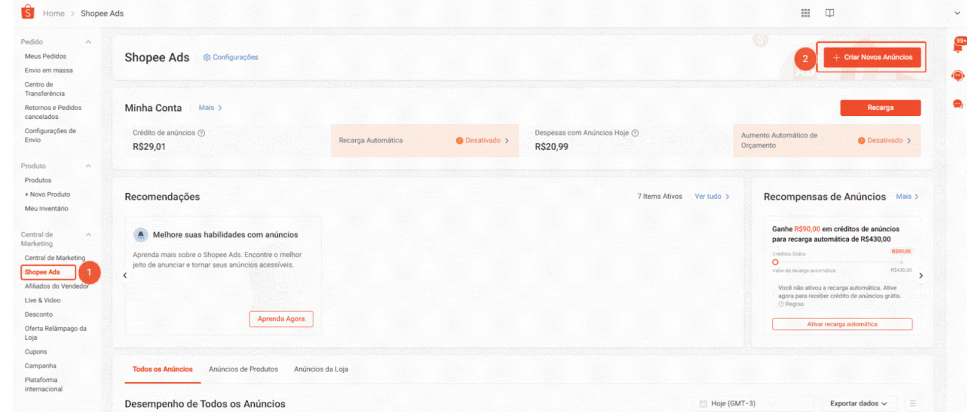Image resolution: width=980 pixels, height=412 pixels.
Task: Open the customer support headset icon
Action: 958,76
